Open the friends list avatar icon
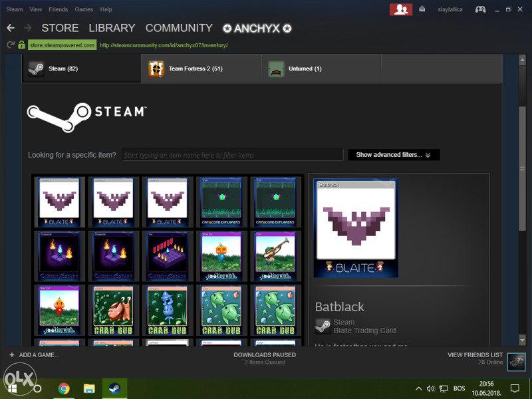The height and width of the screenshot is (399, 532). pyautogui.click(x=516, y=362)
